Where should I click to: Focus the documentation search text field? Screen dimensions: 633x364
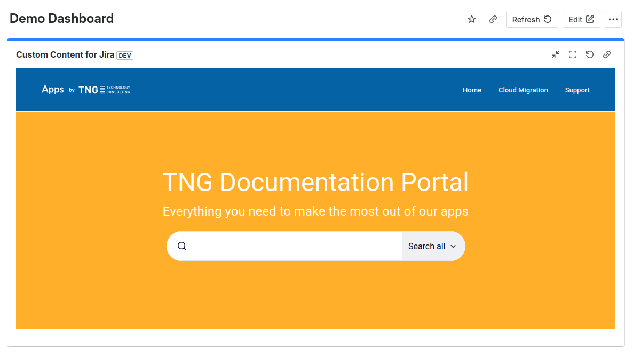294,246
